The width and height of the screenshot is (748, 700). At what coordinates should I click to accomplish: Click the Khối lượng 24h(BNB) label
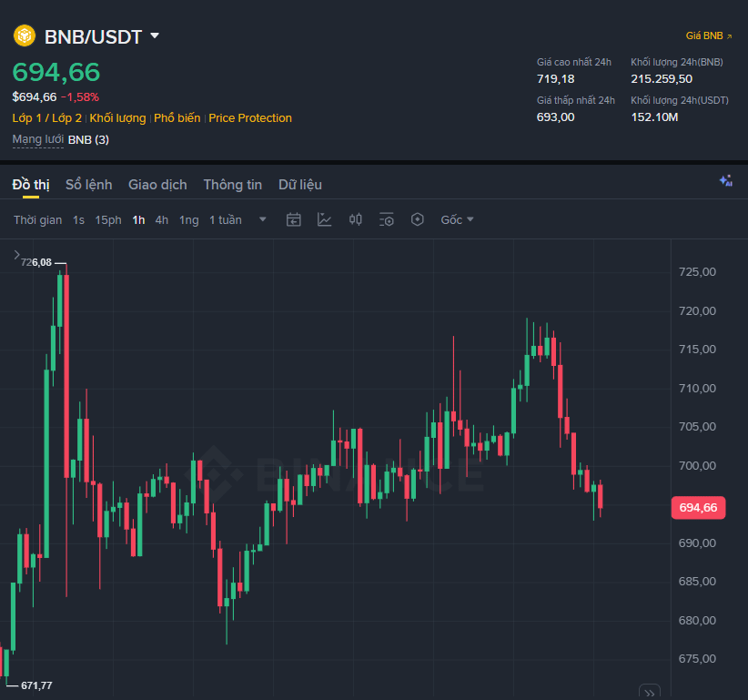(x=677, y=62)
